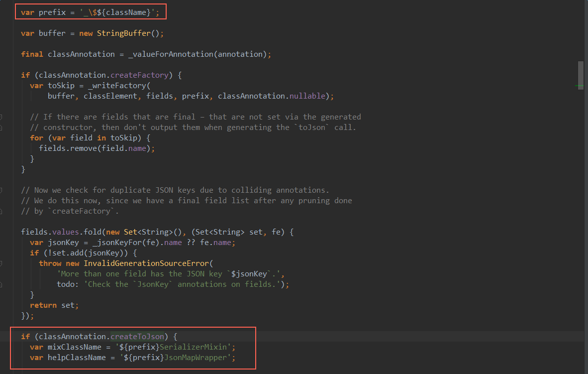This screenshot has height=374, width=588.
Task: Click fold end marker beside 'by createFactory' comment
Action: click(1, 211)
